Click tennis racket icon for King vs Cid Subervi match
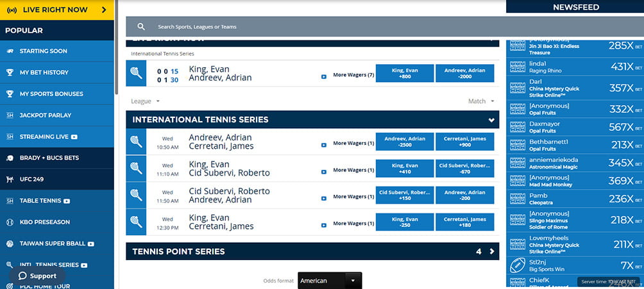Screen dimensions: 644x289 point(136,169)
